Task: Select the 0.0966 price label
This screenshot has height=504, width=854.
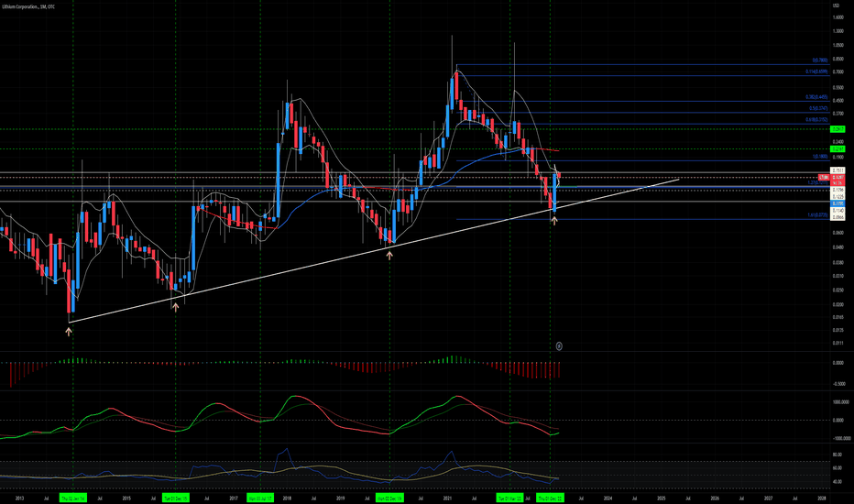Action: pos(838,216)
